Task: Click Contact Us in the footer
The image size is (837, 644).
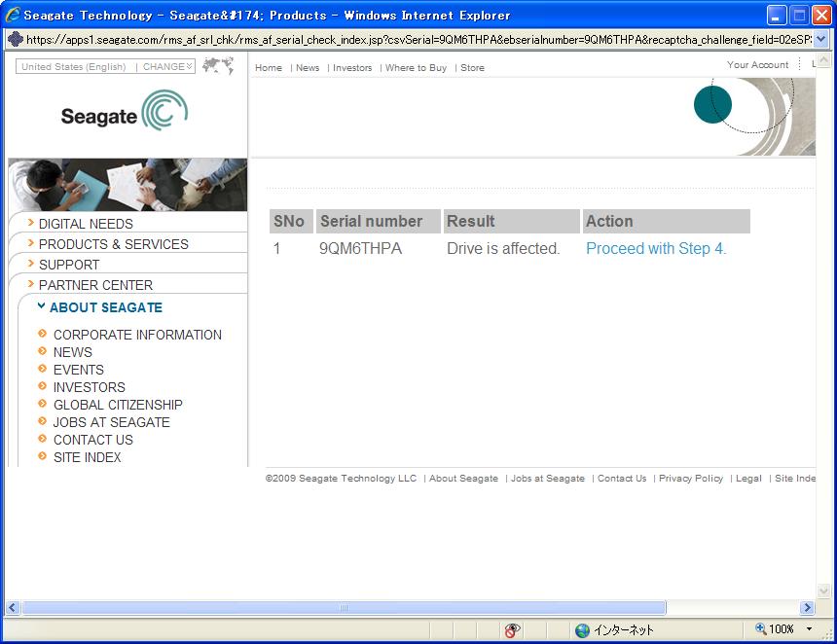Action: point(622,479)
